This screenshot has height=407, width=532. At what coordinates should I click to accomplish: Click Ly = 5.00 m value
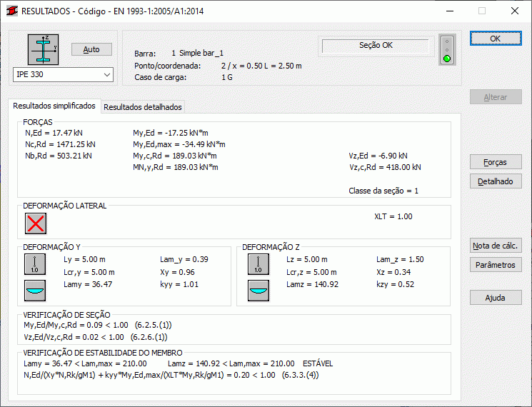coord(84,259)
